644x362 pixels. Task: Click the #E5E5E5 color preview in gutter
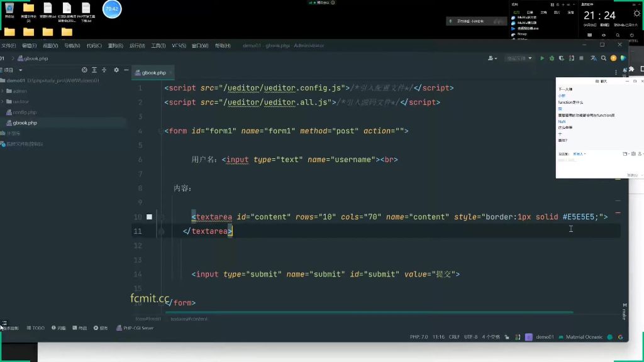(149, 217)
